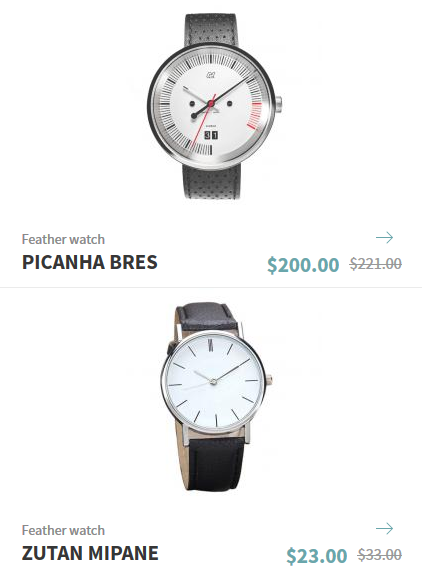Click the logo on the Picanha Bres dial
The height and width of the screenshot is (576, 422).
click(x=210, y=76)
